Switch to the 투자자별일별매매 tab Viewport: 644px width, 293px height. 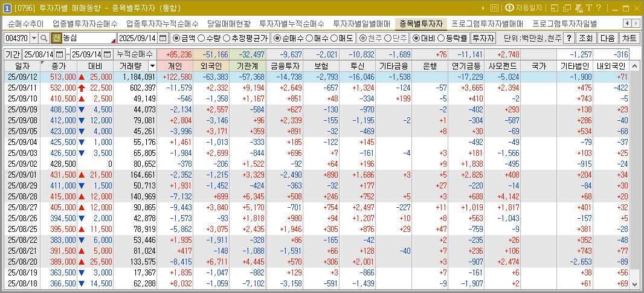(361, 24)
